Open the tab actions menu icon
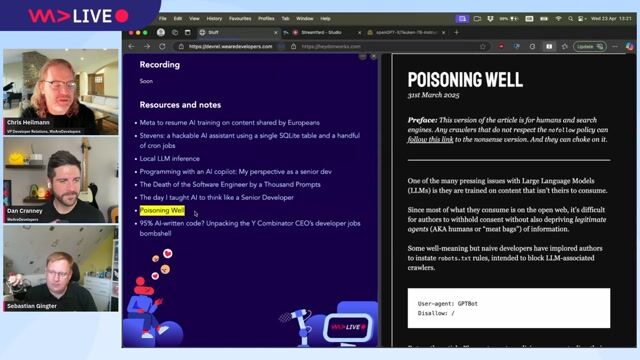The width and height of the screenshot is (640, 360). click(x=187, y=32)
